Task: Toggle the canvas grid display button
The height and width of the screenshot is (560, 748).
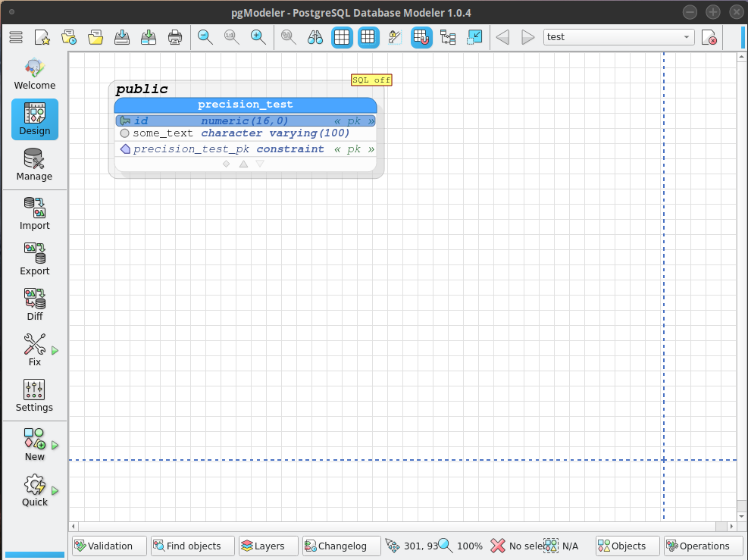Action: pos(342,36)
